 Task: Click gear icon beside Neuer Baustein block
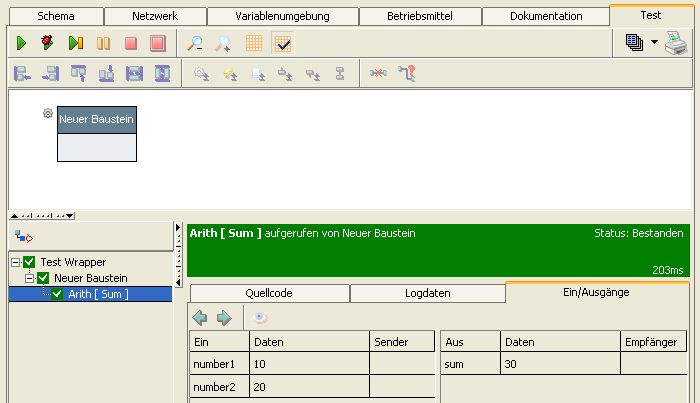[47, 114]
